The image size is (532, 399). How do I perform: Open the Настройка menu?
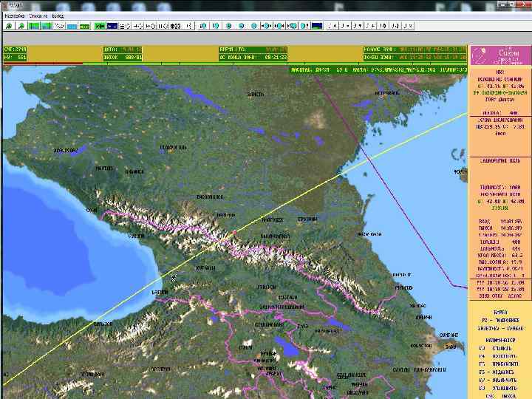[15, 16]
